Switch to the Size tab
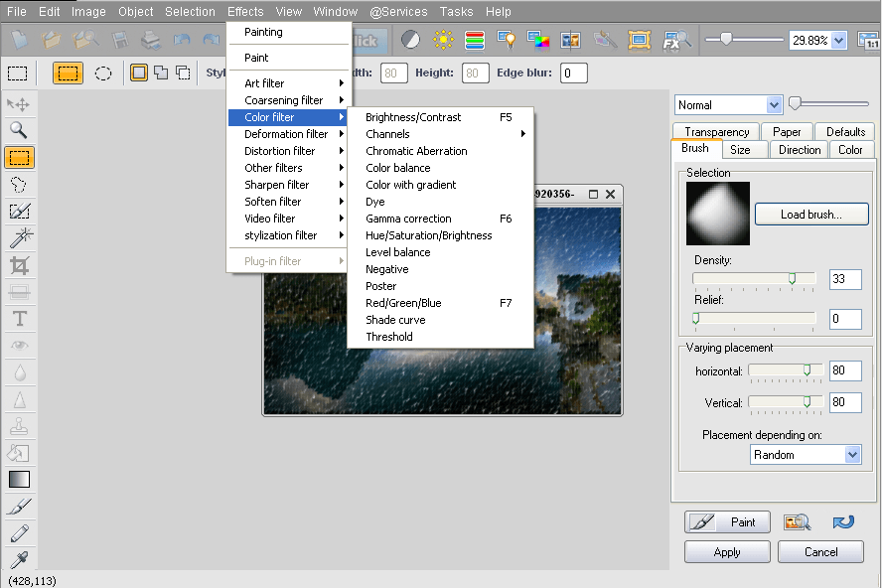The image size is (882, 588). (x=745, y=149)
